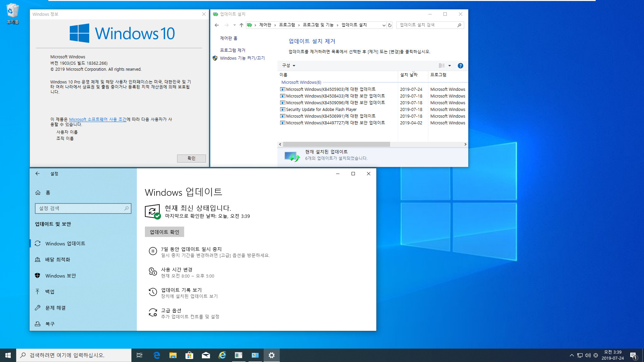
Task: Open the notification action center
Action: click(633, 355)
